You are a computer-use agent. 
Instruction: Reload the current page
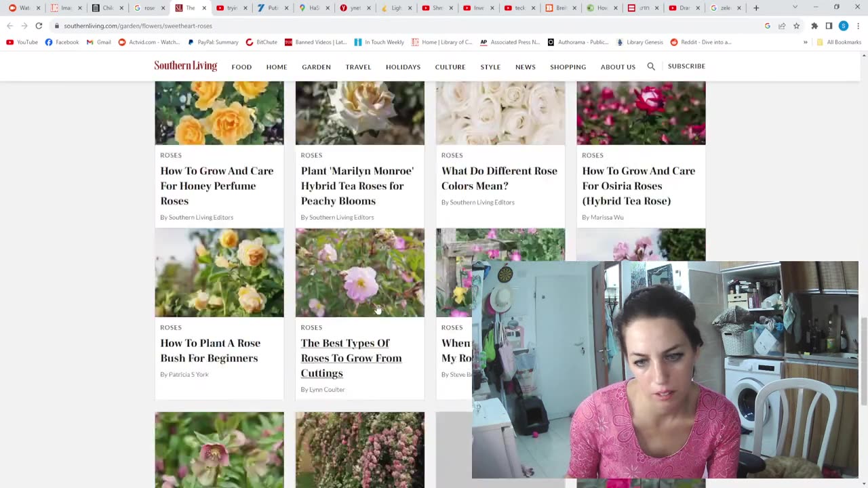39,26
